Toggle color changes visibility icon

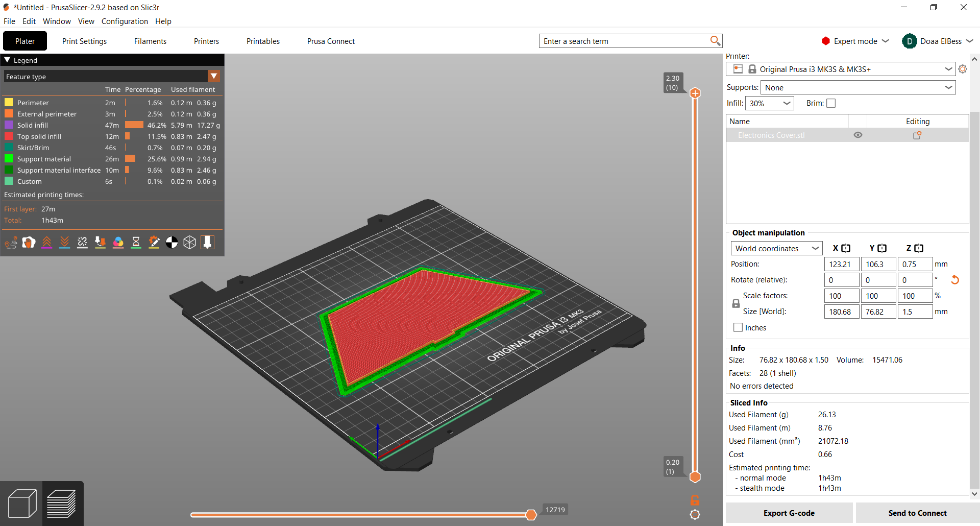click(x=118, y=242)
